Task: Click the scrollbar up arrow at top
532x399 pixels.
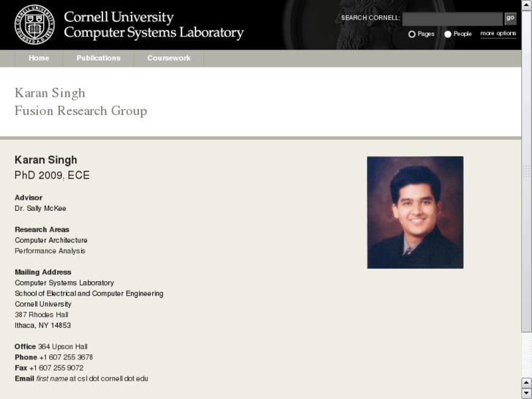Action: coord(526,5)
